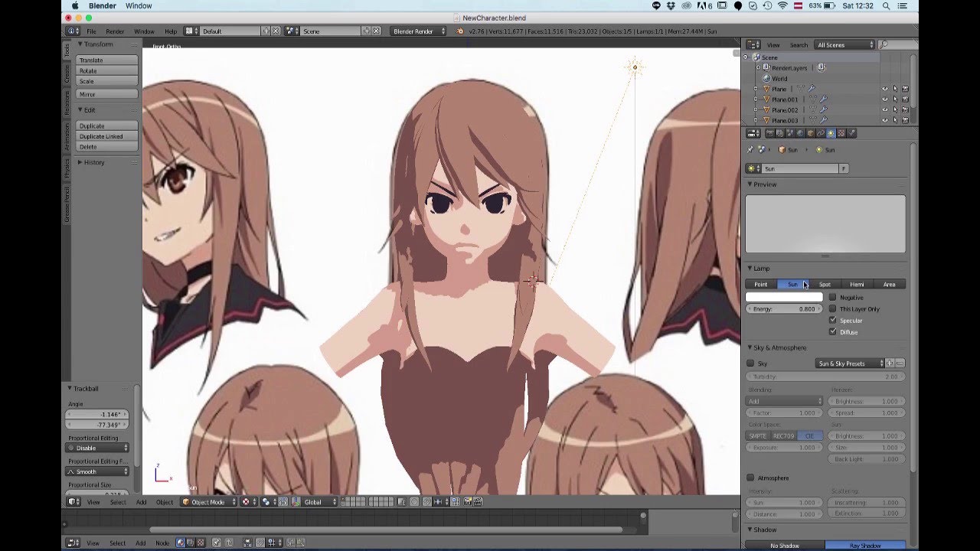Click the pin icon in properties breadcrumb
Screen dimensions: 980x551
pos(750,149)
